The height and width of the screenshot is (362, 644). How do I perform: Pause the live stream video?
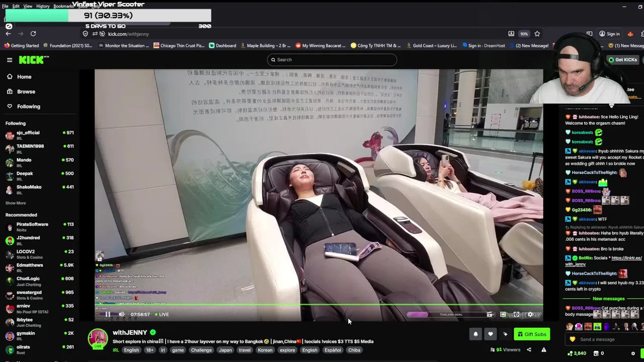click(x=107, y=314)
